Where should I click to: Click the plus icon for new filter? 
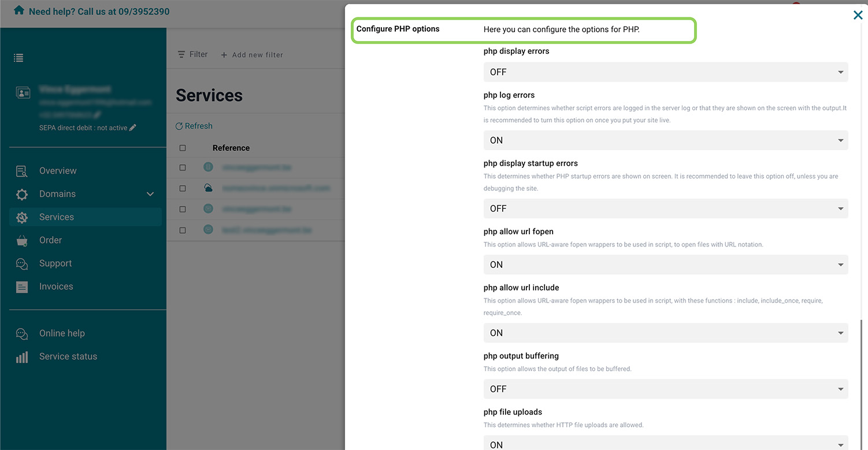pos(224,55)
